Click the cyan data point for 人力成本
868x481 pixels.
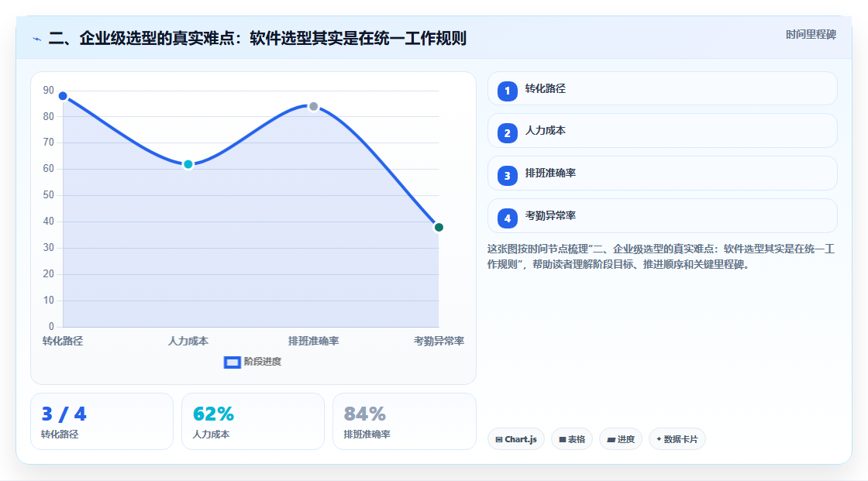[188, 164]
